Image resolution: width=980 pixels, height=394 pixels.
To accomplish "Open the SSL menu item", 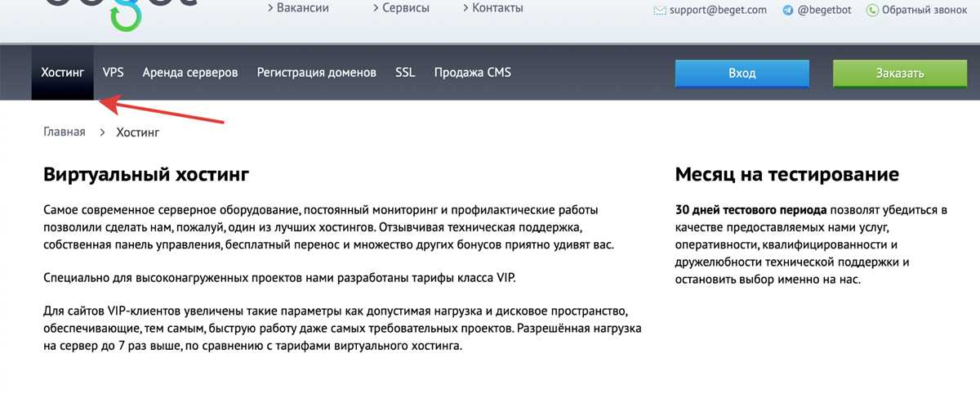I will coord(405,73).
